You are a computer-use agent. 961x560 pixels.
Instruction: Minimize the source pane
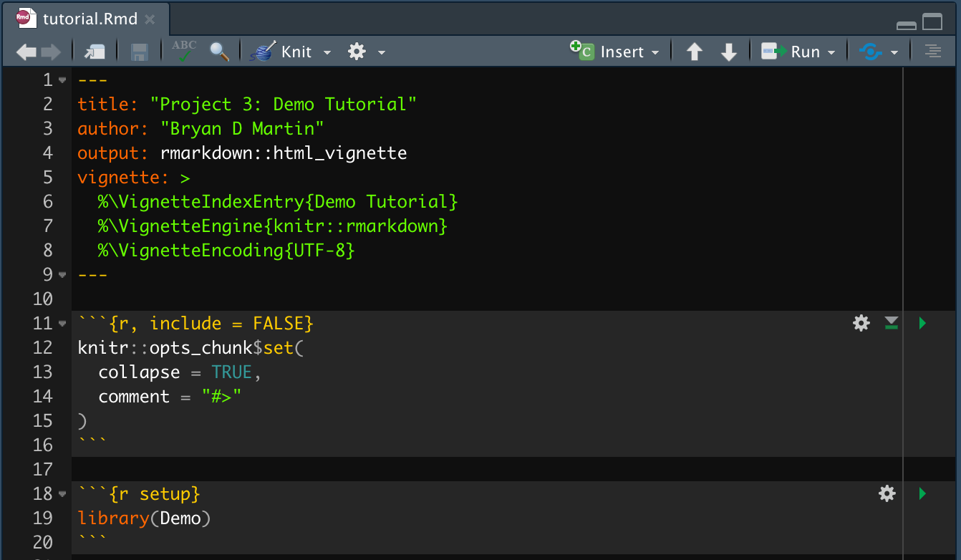click(x=907, y=25)
